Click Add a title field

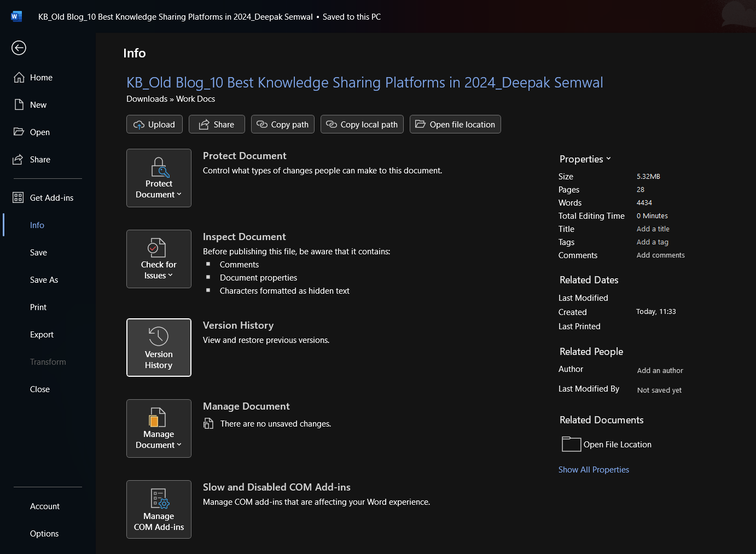[653, 229]
